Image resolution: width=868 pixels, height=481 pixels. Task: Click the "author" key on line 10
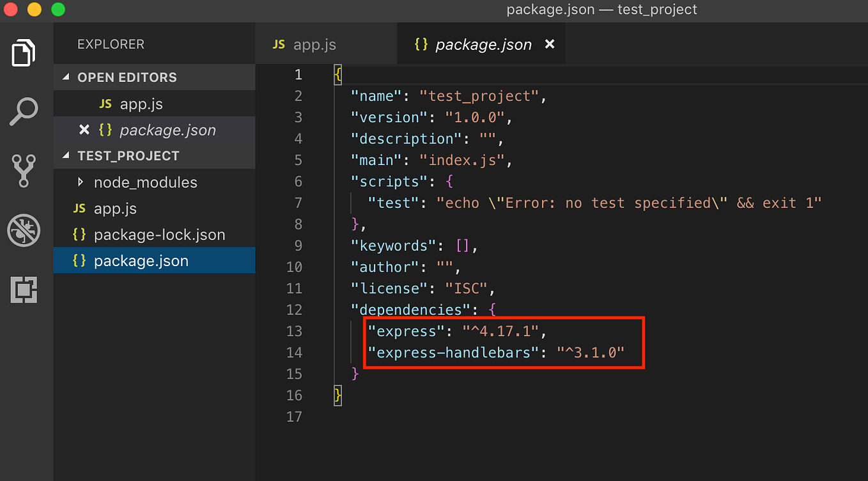pyautogui.click(x=385, y=267)
